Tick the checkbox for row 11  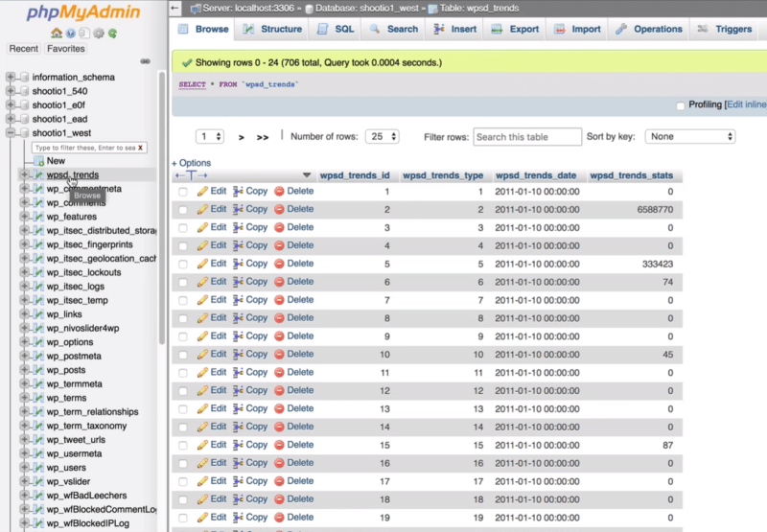point(183,373)
